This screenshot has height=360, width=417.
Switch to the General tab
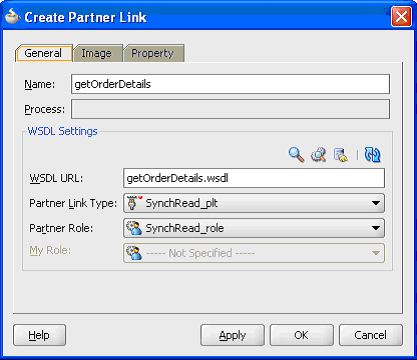click(x=44, y=53)
